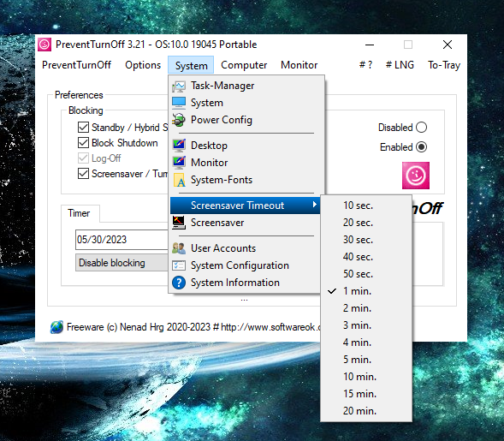The width and height of the screenshot is (504, 441).
Task: Click the blue monitor System icon
Action: point(179,103)
